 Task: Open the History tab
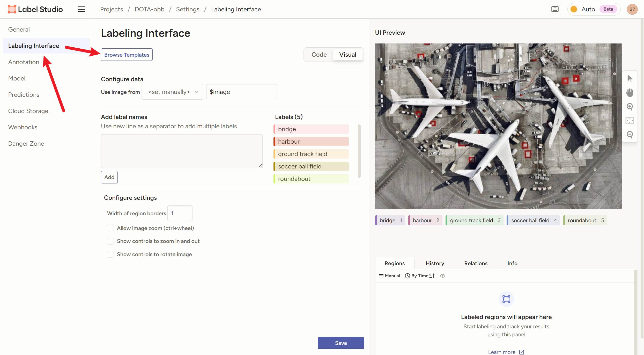coord(435,263)
